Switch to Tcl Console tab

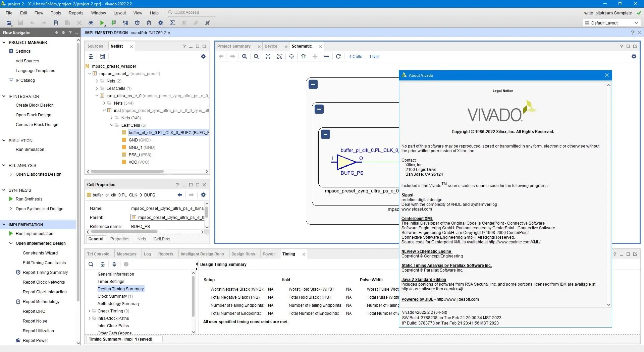(x=98, y=254)
